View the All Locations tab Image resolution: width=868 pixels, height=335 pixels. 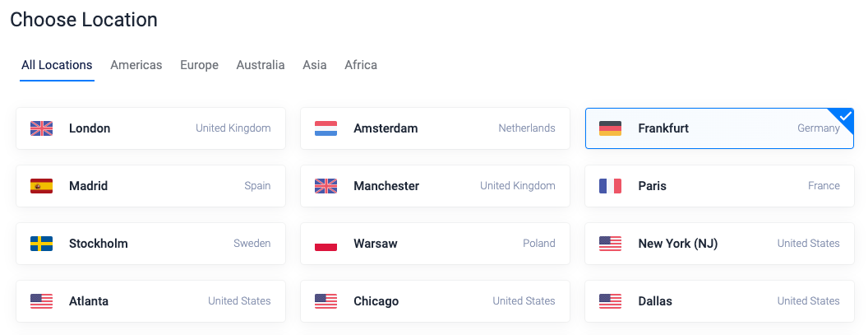(x=57, y=65)
